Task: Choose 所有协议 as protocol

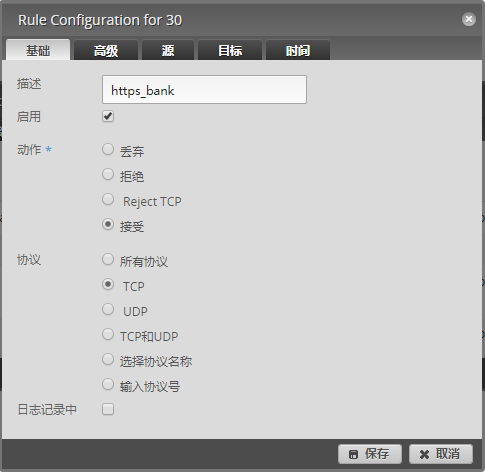Action: tap(108, 259)
